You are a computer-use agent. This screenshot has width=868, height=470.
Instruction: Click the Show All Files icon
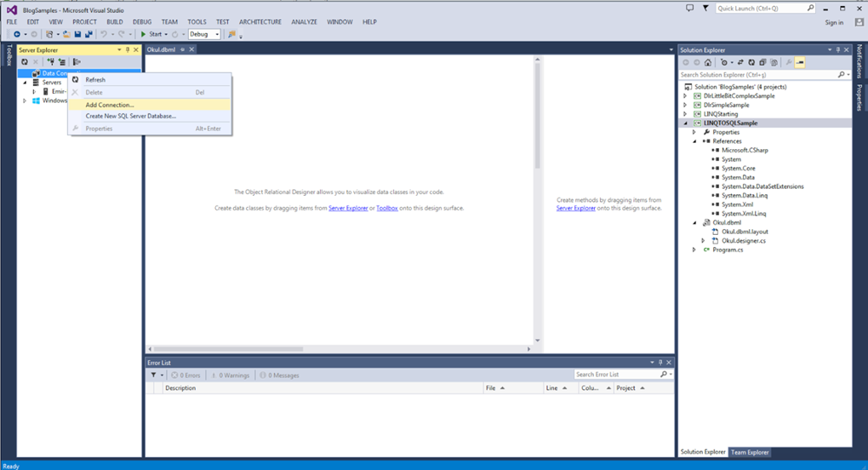click(774, 62)
